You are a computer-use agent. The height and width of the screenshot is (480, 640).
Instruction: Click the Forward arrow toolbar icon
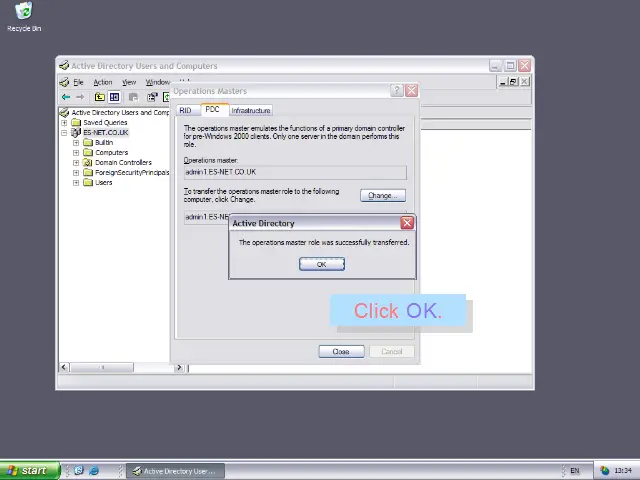80,97
